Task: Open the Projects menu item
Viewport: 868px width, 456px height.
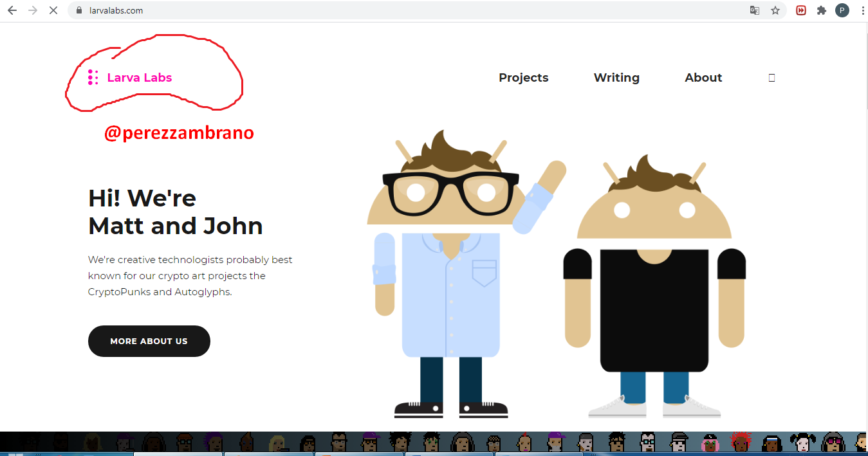Action: (524, 78)
